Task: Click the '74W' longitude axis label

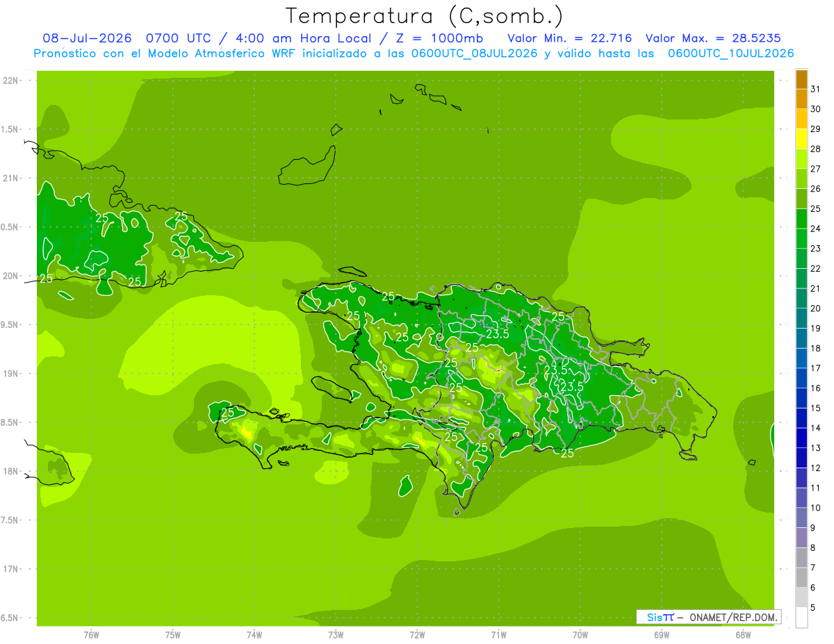Action: pyautogui.click(x=254, y=635)
